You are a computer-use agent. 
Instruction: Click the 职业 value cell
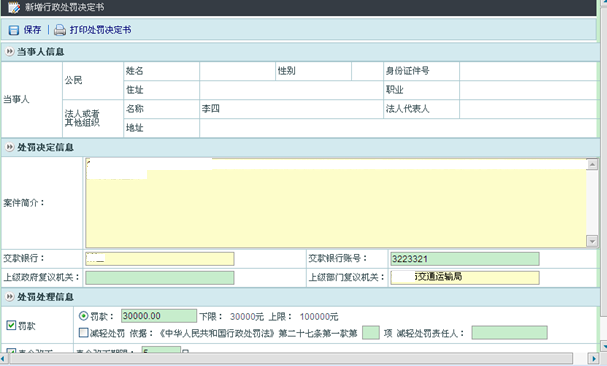point(528,90)
